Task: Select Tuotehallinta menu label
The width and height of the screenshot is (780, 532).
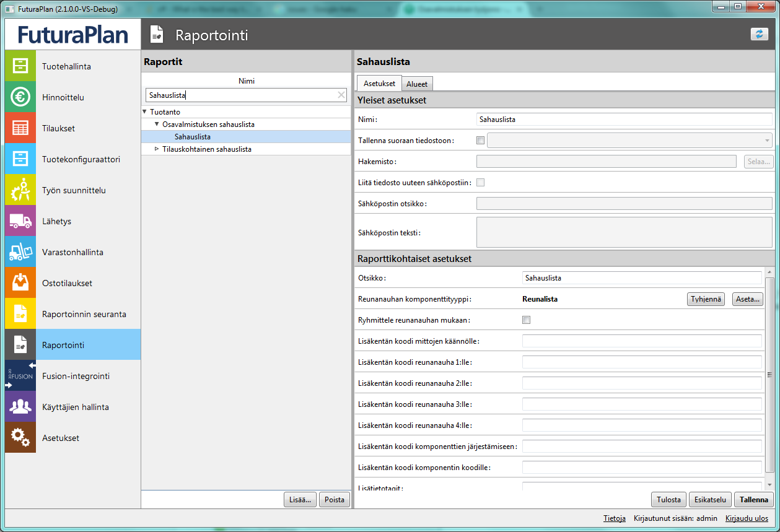Action: coord(66,66)
